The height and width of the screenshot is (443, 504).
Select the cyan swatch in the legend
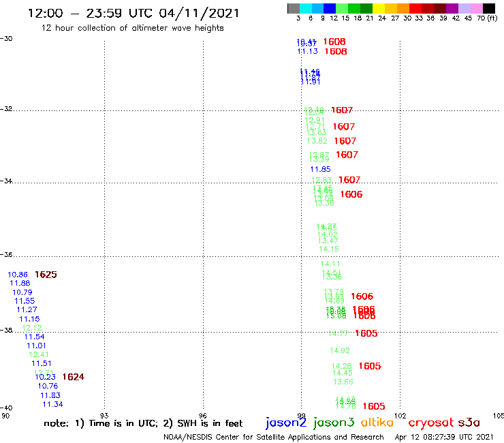[305, 8]
